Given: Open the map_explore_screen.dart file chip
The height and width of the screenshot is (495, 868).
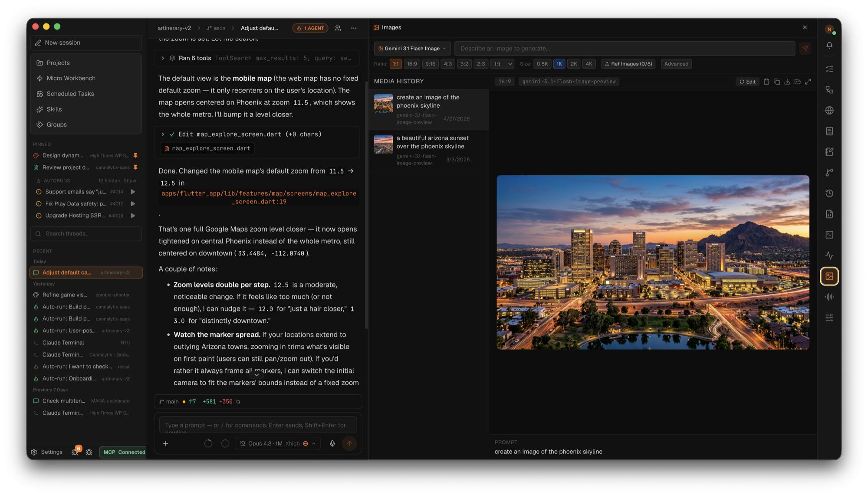Looking at the screenshot, I should click(x=207, y=148).
